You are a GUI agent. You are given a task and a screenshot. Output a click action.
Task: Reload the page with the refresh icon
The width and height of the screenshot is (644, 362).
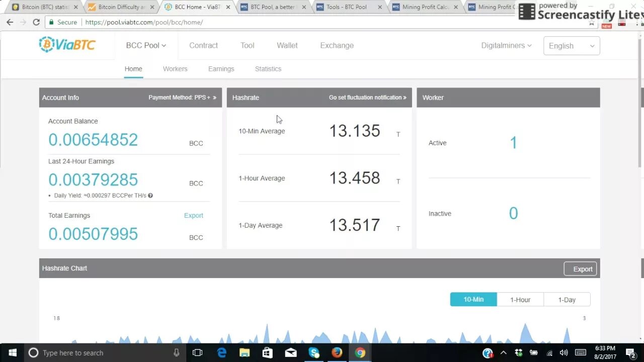point(36,22)
